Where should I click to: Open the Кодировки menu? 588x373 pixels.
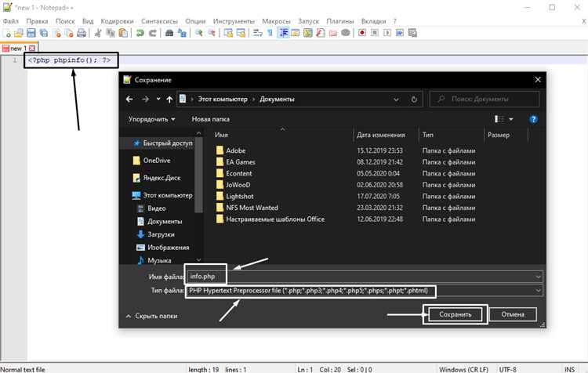117,21
